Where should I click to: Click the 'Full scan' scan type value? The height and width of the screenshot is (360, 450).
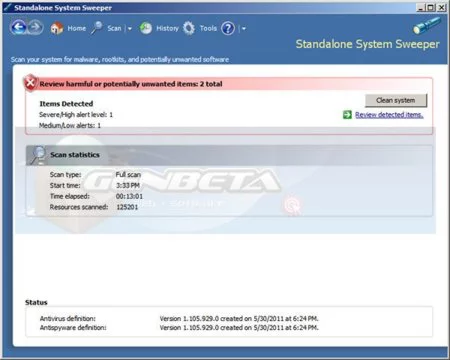[x=128, y=175]
